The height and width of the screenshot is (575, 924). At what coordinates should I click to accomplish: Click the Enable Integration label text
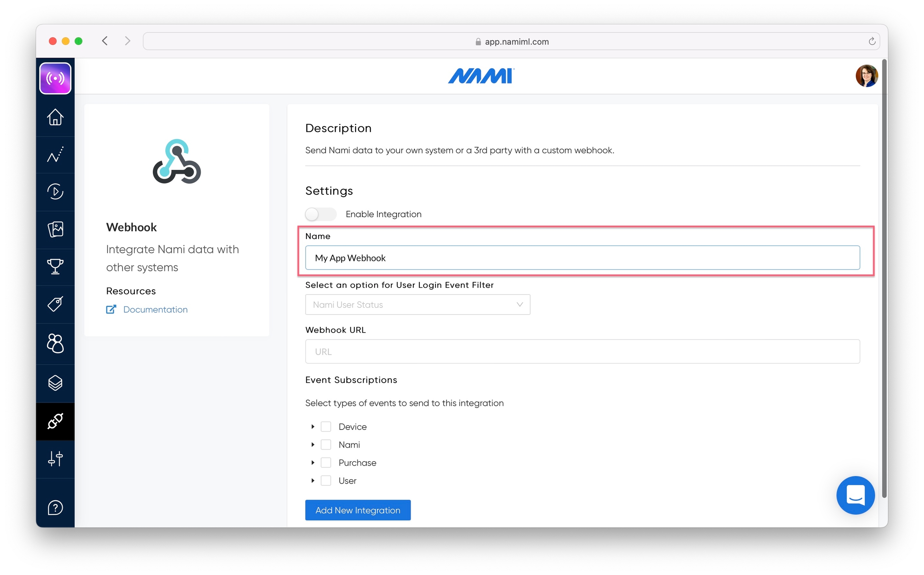383,214
